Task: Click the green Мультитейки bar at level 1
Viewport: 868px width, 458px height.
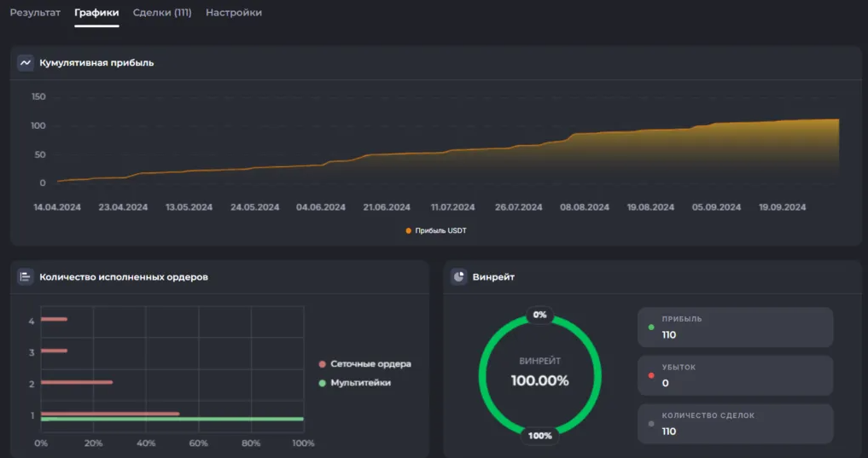Action: [172, 420]
